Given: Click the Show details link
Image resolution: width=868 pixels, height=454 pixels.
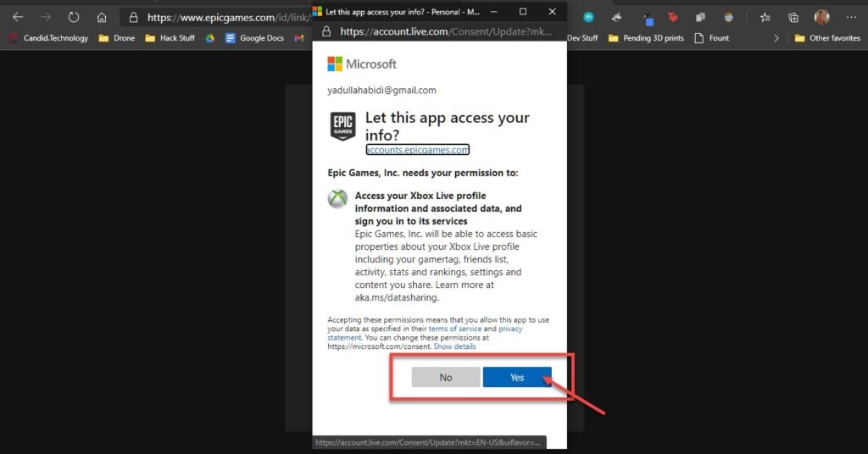Looking at the screenshot, I should 454,346.
